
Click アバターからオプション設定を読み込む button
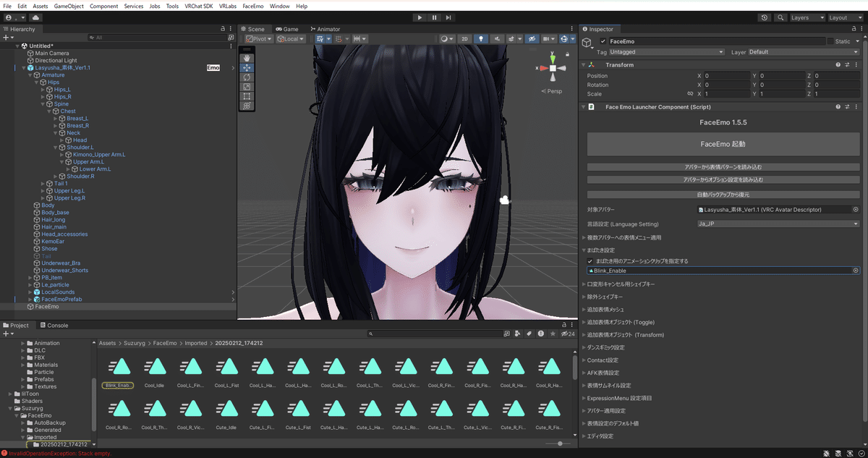click(723, 179)
